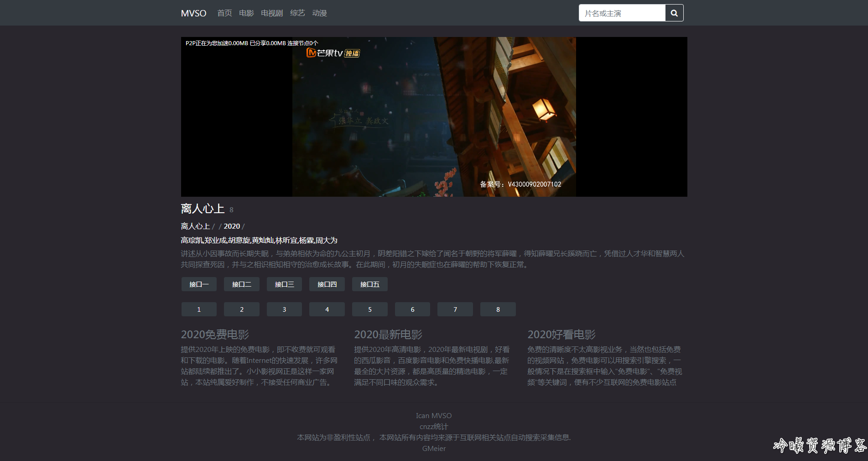
Task: Click the footer non-profit disclaimer text
Action: (434, 438)
